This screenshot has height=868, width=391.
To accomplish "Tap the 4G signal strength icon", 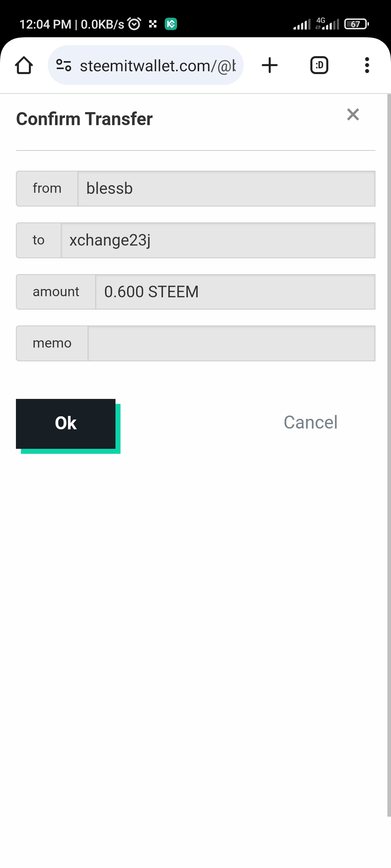I will point(327,24).
